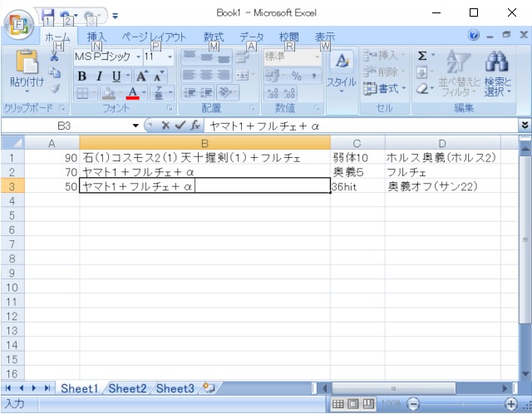The width and height of the screenshot is (532, 414).
Task: Click the AutoSum sigma icon
Action: [422, 56]
